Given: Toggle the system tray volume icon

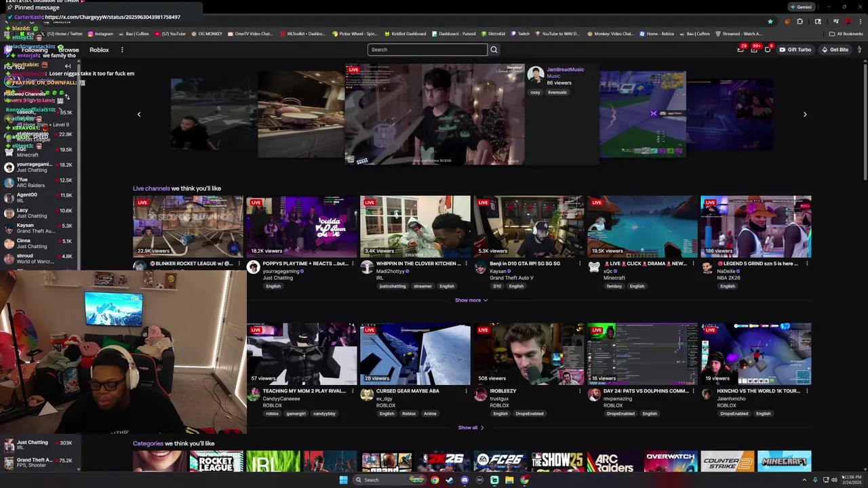Looking at the screenshot, I should 834,480.
